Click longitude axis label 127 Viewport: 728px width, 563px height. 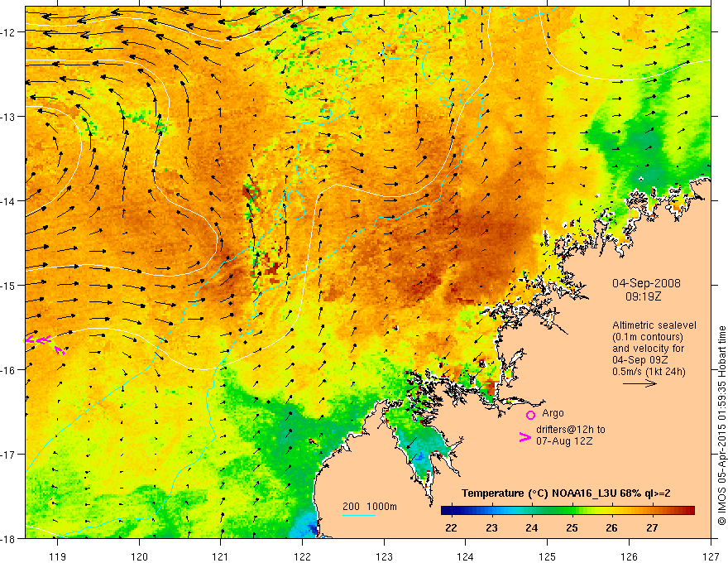point(711,556)
